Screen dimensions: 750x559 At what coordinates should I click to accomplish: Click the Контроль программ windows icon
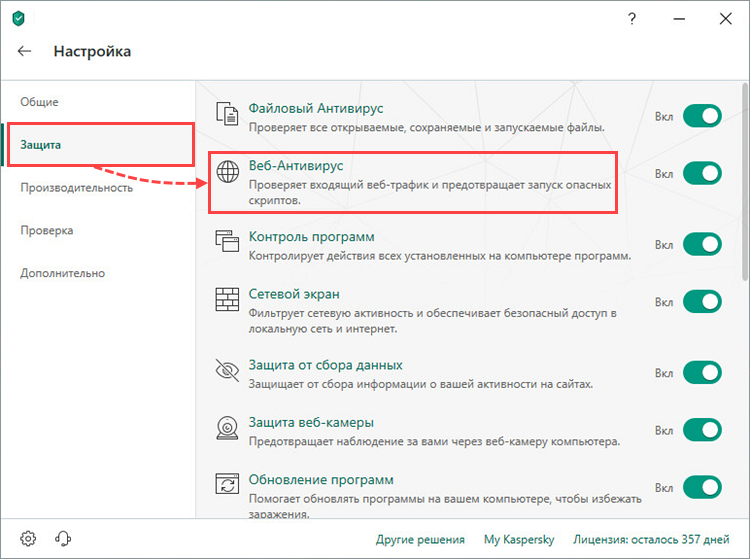(227, 241)
